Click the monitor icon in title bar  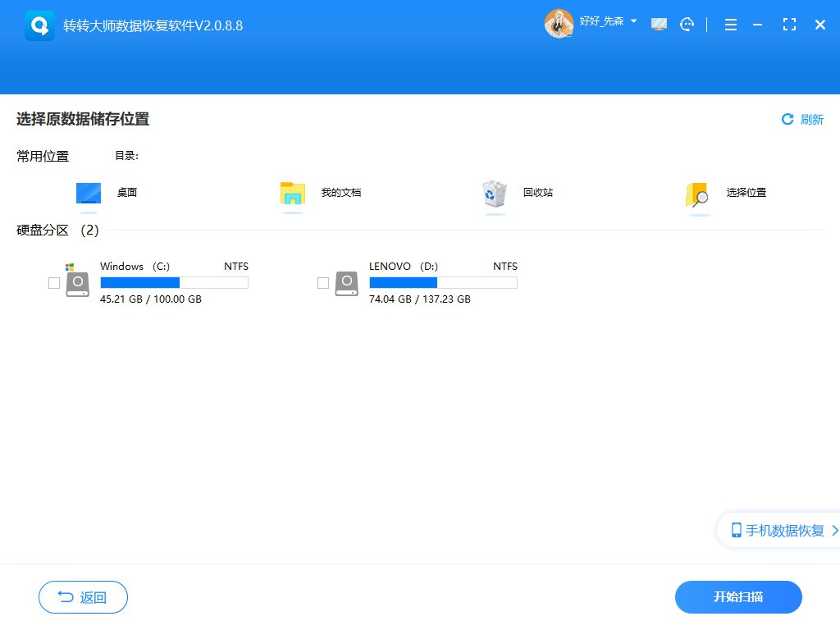point(659,25)
